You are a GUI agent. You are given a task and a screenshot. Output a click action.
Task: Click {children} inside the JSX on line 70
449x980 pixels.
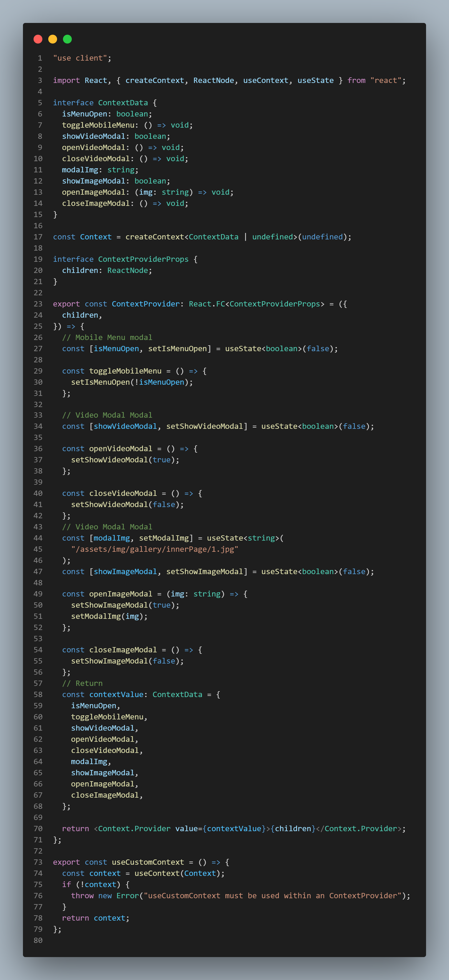[x=293, y=829]
